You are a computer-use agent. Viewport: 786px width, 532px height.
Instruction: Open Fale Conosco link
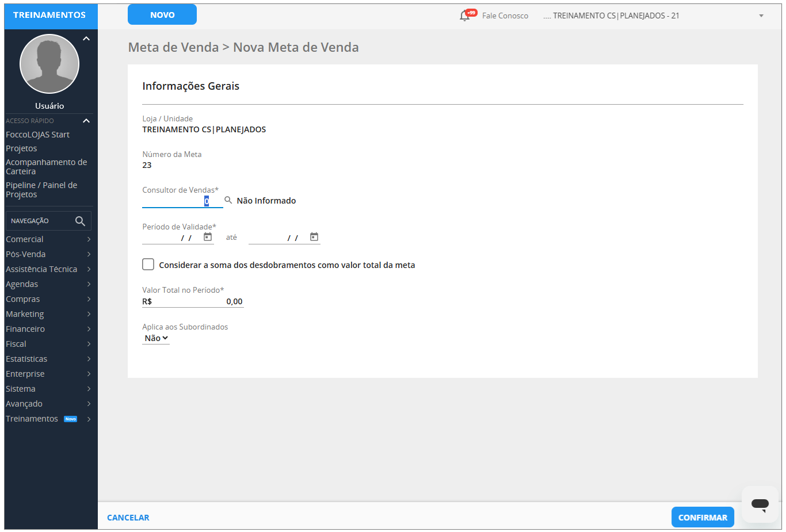pyautogui.click(x=505, y=16)
